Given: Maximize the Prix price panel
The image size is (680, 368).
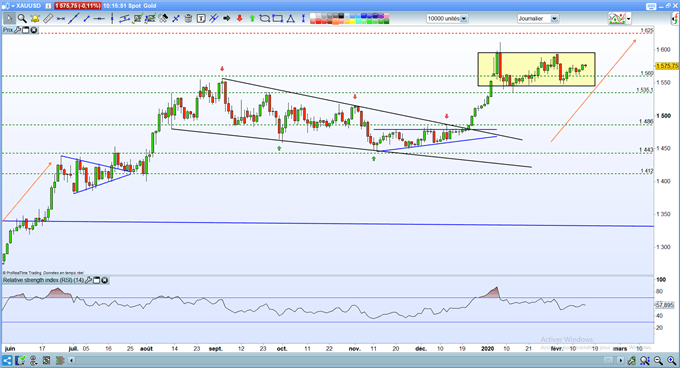Looking at the screenshot, I should 26,30.
